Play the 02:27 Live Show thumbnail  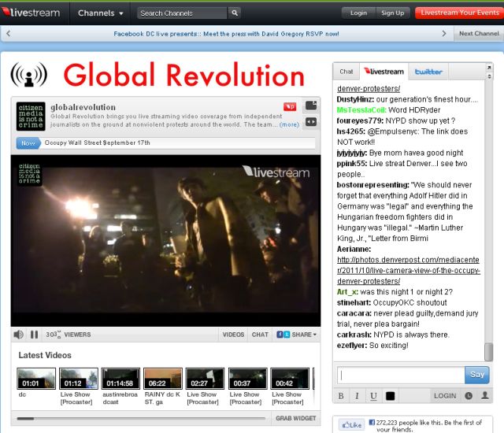coord(205,379)
